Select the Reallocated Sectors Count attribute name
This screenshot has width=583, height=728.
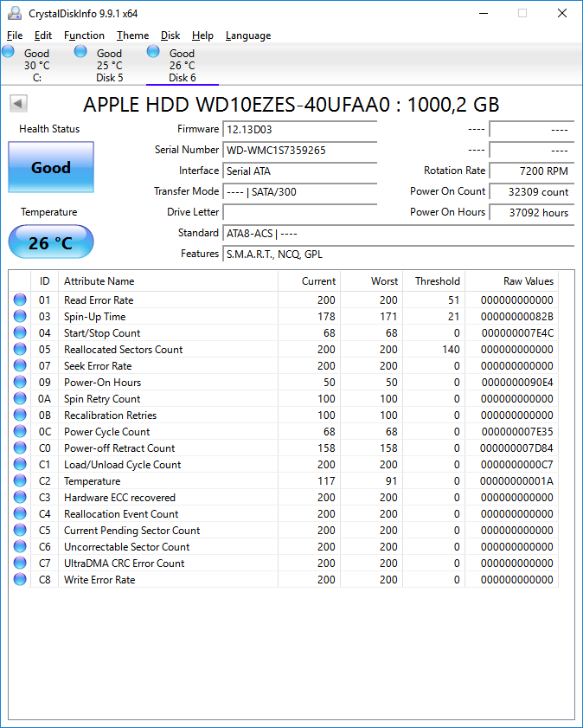[x=124, y=350]
